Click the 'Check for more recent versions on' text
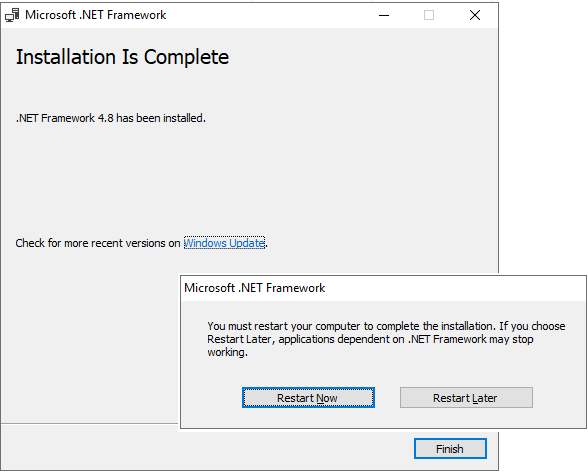 [x=98, y=243]
